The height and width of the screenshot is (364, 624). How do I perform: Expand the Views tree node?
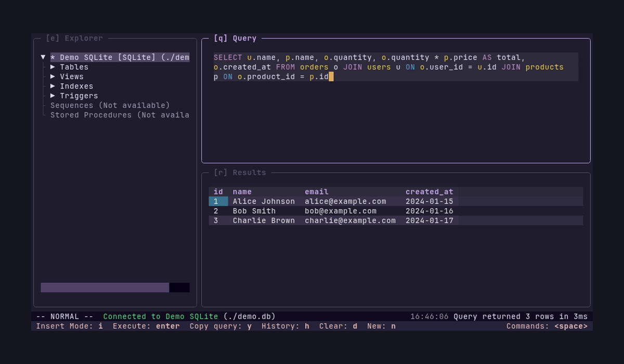pyautogui.click(x=71, y=76)
